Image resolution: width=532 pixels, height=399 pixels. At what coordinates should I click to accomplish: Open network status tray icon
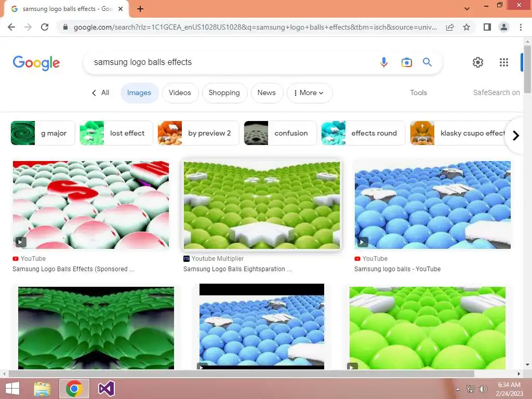coord(470,389)
